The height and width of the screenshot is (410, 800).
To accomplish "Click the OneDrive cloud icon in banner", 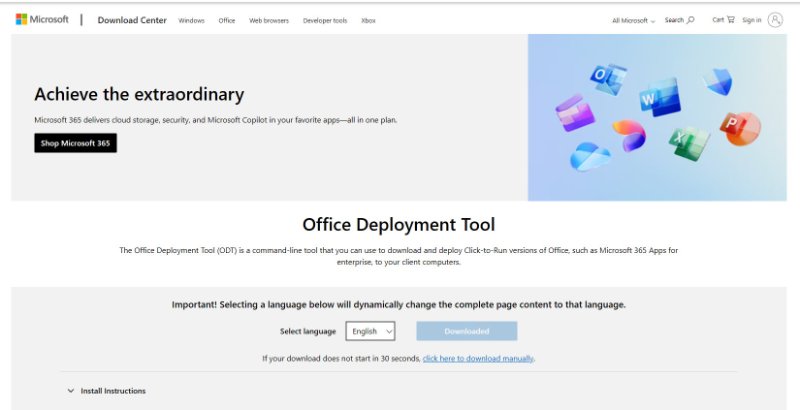I will (x=590, y=154).
